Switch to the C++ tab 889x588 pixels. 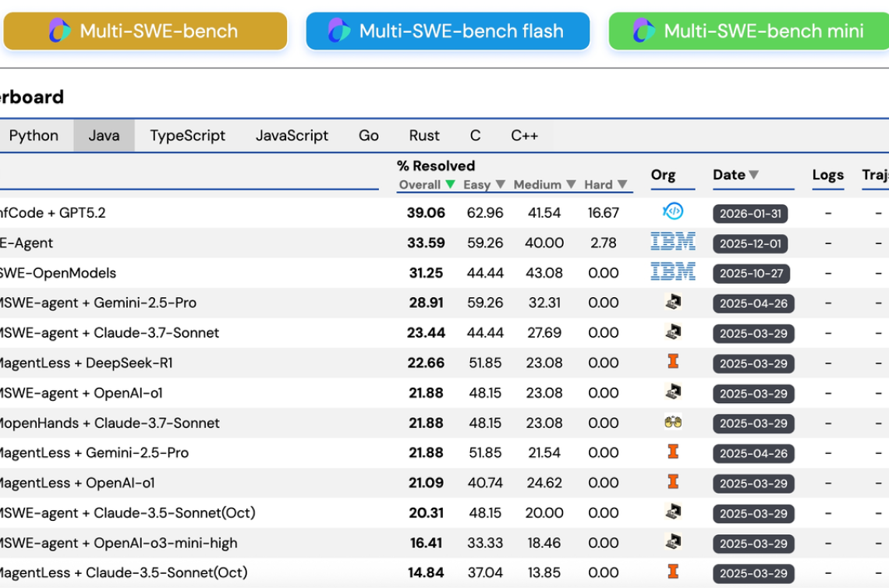[525, 136]
